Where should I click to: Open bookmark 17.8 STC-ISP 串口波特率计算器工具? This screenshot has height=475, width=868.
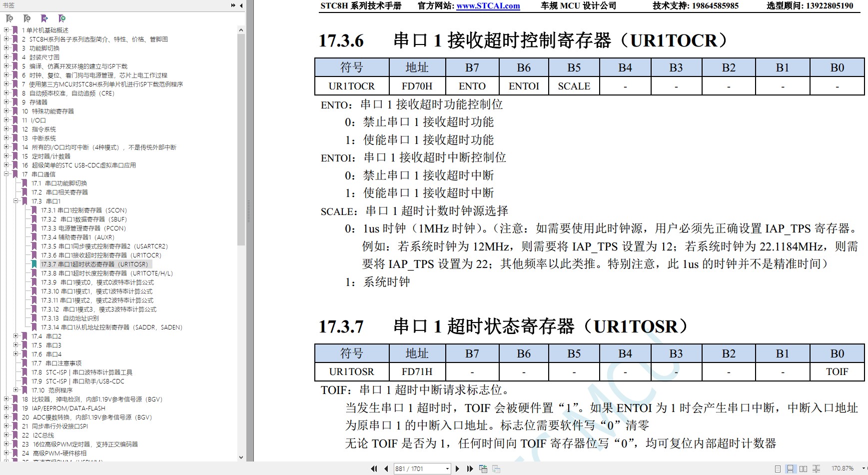(82, 372)
